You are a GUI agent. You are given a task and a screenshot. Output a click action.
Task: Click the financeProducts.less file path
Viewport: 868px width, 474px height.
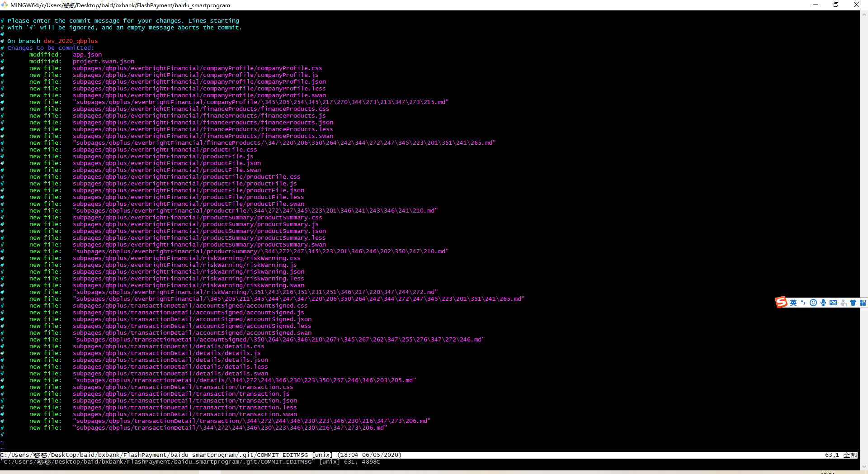[203, 129]
